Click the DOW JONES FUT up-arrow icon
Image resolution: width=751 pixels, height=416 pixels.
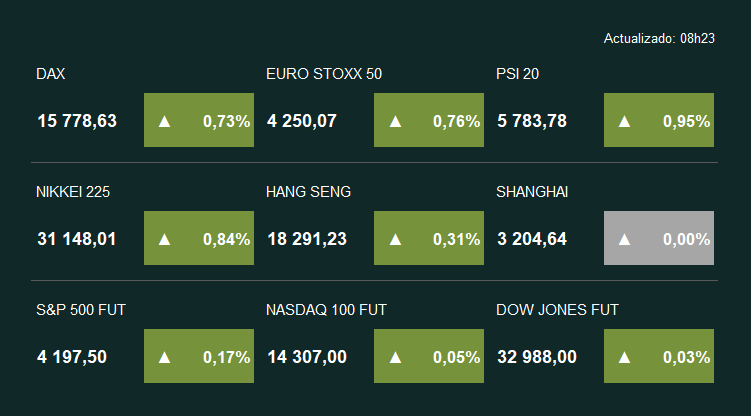point(624,357)
